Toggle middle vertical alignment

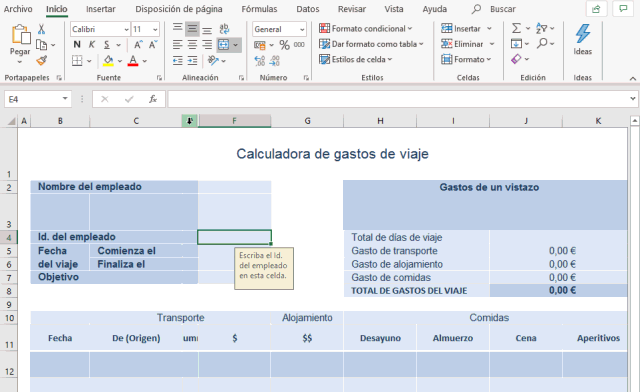(192, 29)
